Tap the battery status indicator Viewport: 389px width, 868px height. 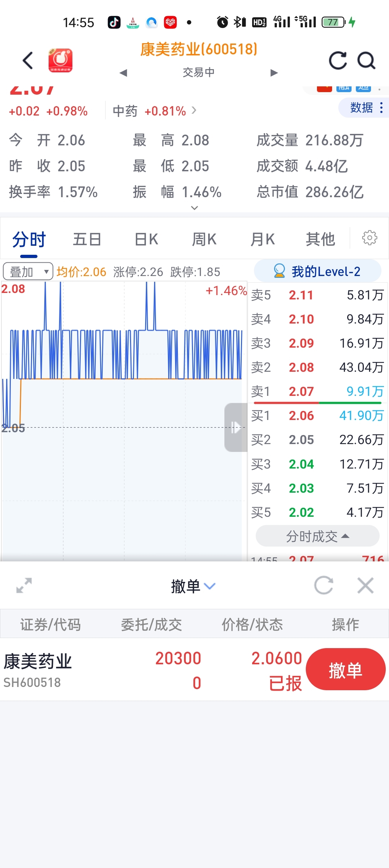coord(334,22)
